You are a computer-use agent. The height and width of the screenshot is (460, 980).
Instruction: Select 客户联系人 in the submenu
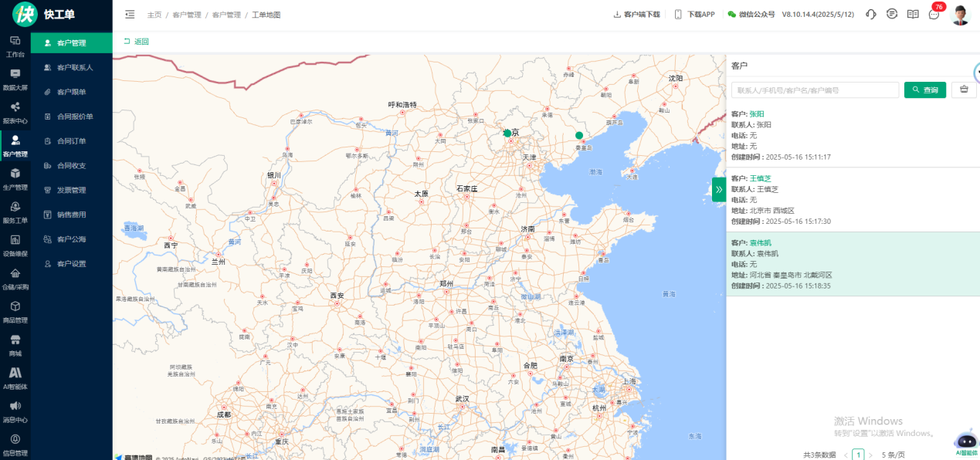pyautogui.click(x=74, y=67)
